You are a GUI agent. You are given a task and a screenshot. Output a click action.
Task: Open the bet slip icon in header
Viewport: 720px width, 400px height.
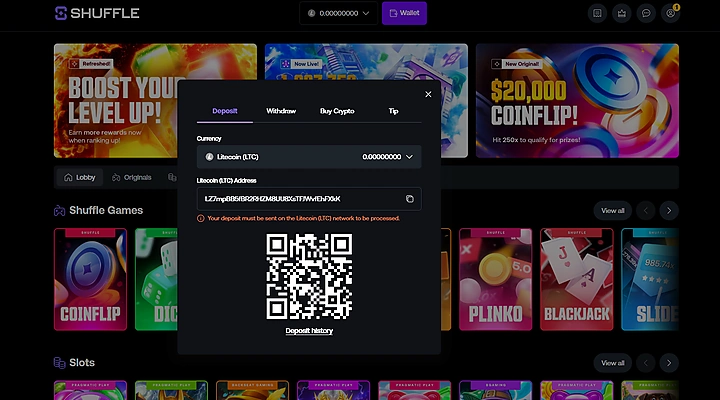(597, 13)
